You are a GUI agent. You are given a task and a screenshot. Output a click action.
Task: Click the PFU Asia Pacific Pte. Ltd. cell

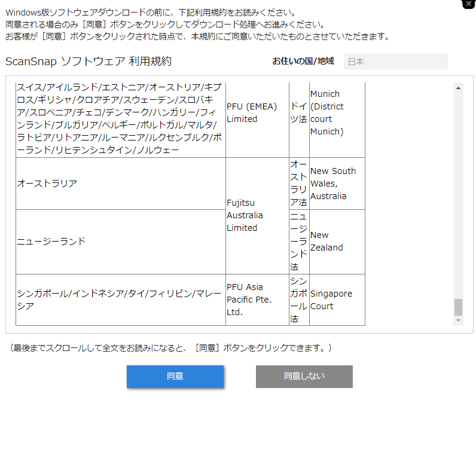point(257,300)
